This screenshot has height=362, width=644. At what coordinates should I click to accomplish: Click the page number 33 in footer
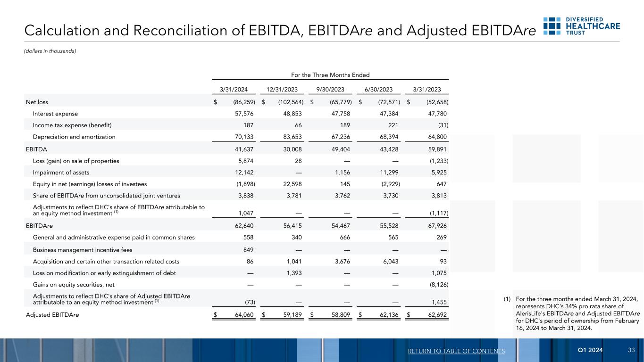point(632,350)
